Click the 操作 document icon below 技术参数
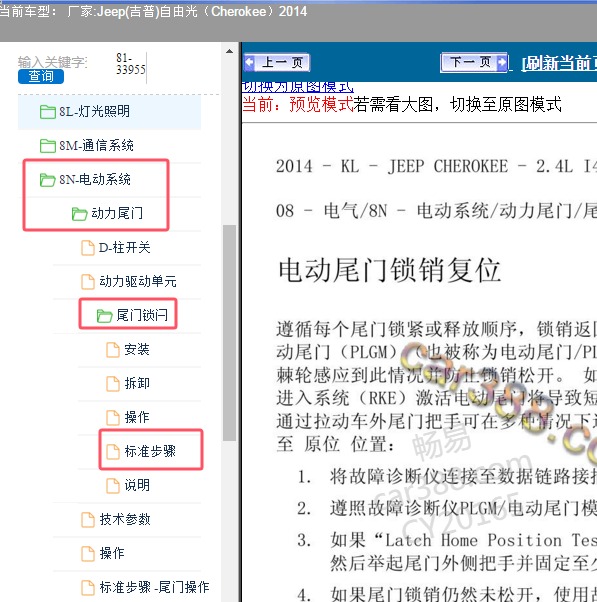Viewport: 597px width, 602px height. [x=88, y=553]
